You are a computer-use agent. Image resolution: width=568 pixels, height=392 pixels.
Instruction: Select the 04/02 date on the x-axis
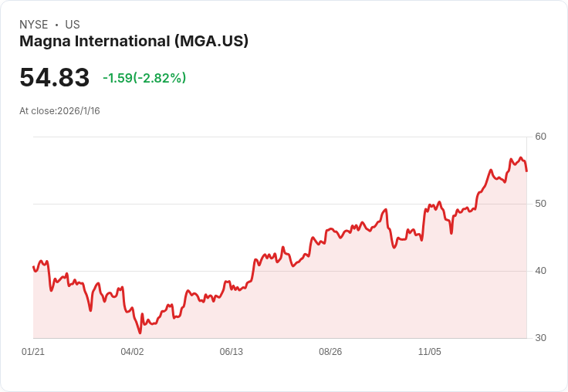[132, 352]
